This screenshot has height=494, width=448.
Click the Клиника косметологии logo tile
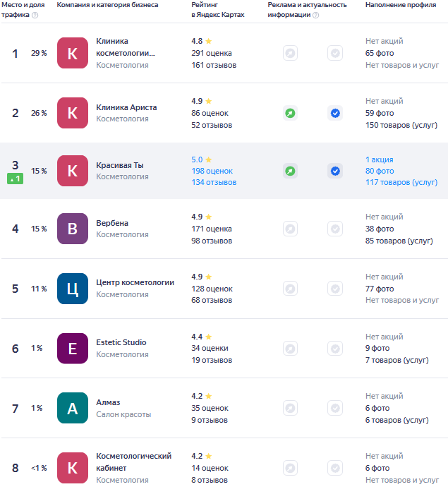point(73,53)
